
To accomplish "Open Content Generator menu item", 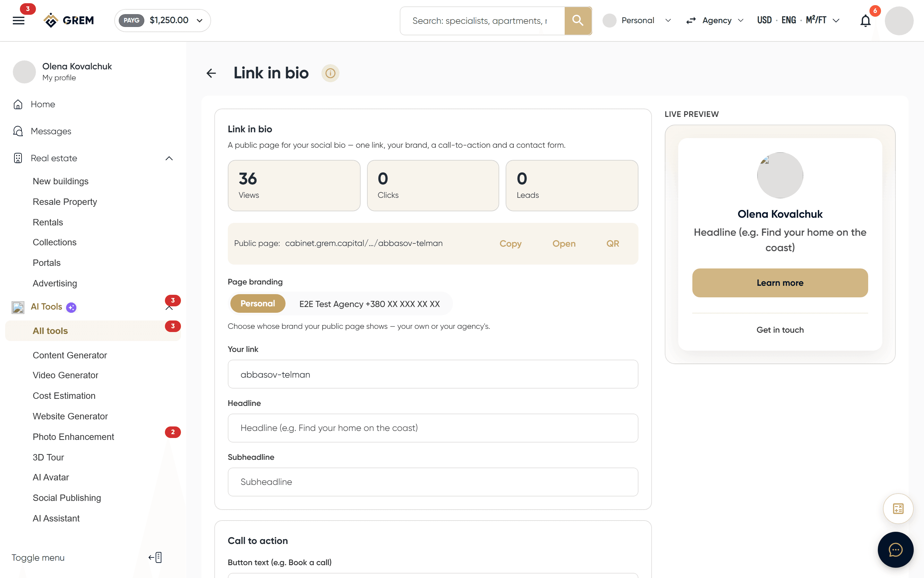I will 70,355.
